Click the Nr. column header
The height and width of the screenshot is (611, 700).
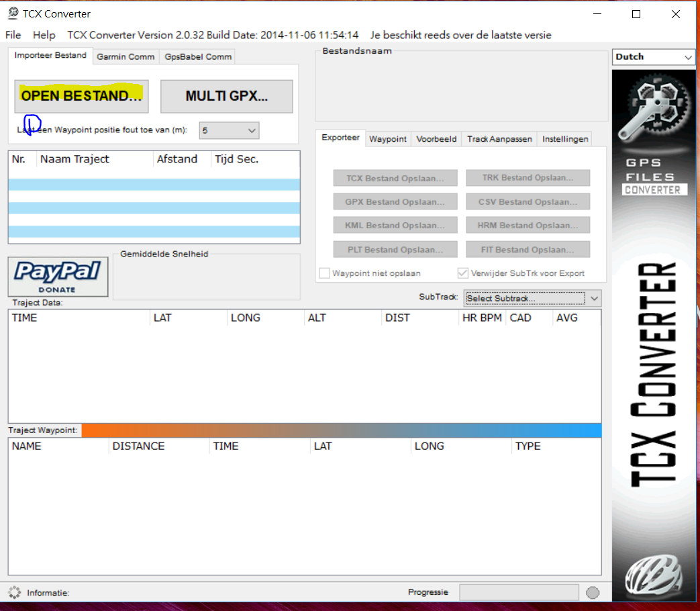point(22,159)
